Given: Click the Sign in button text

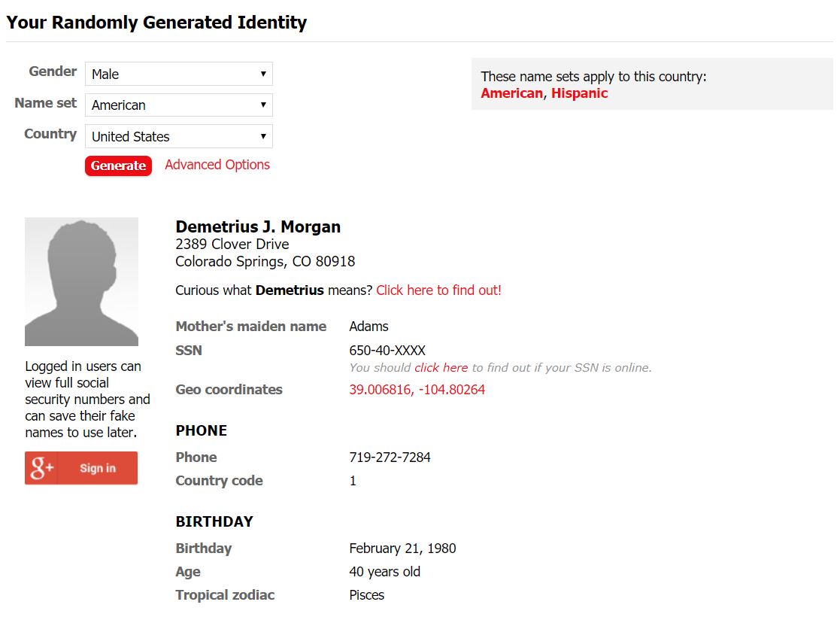Looking at the screenshot, I should (98, 468).
